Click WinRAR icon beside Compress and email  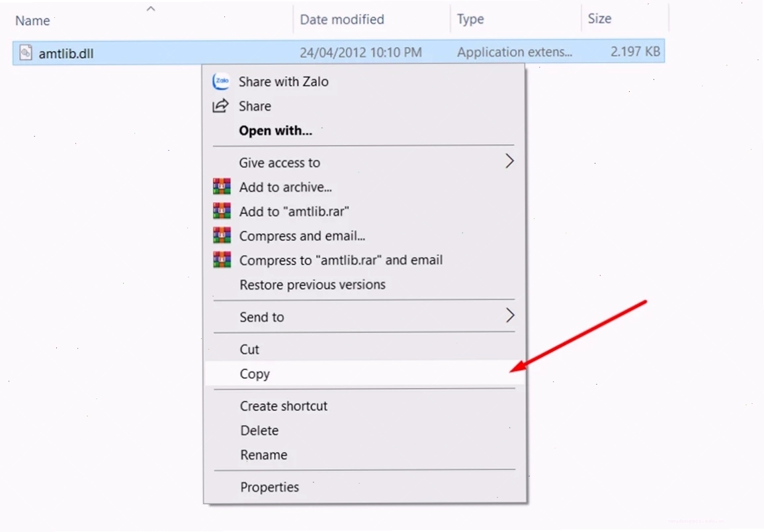[222, 235]
